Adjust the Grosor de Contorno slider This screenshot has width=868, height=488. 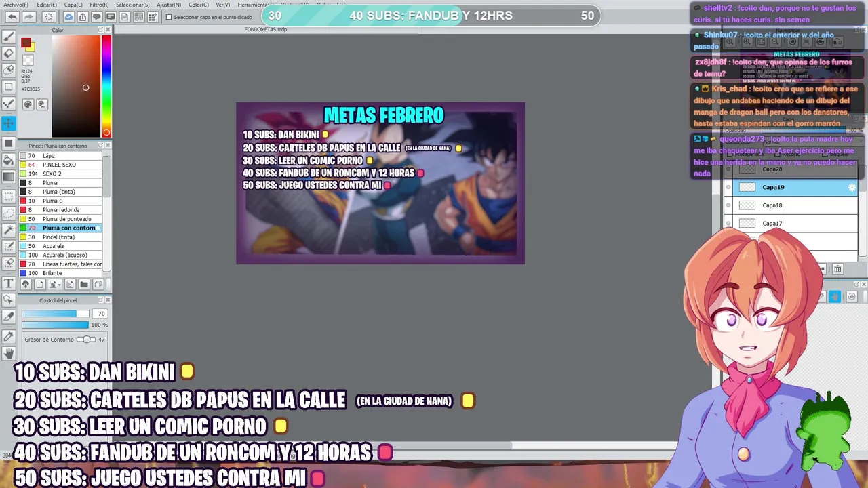86,340
